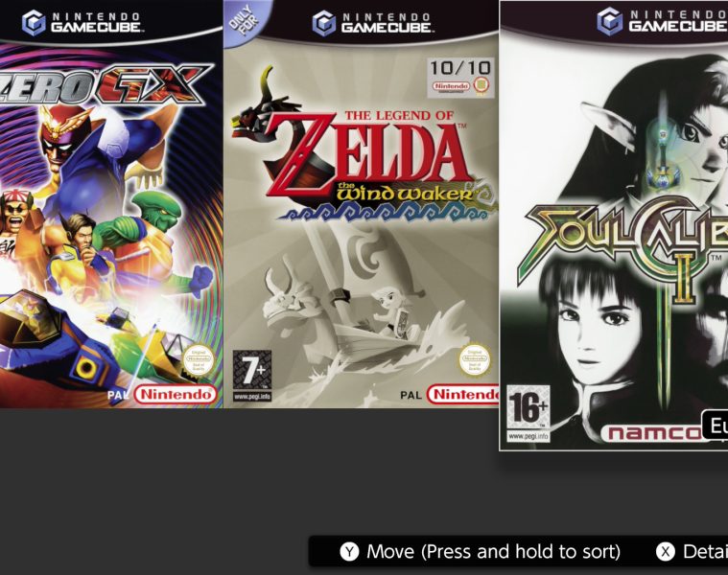Screen dimensions: 728x575
Task: Click the PEGI 16+ rating badge
Action: coord(528,414)
